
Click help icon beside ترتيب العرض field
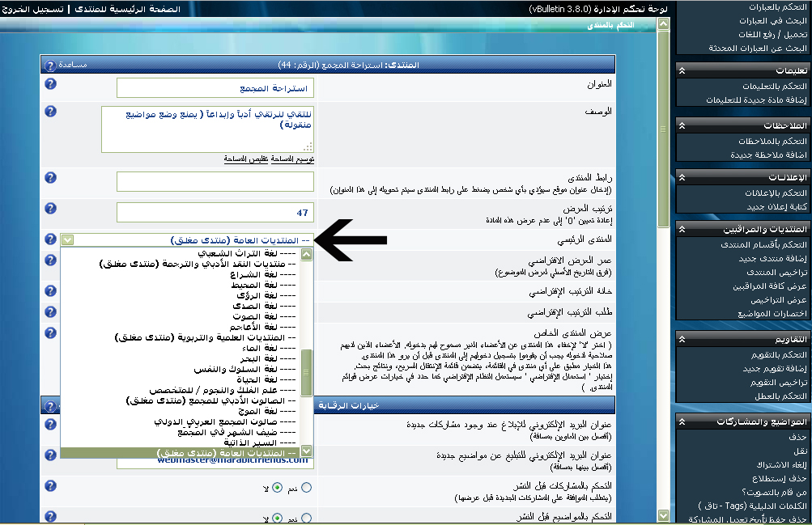pos(50,209)
